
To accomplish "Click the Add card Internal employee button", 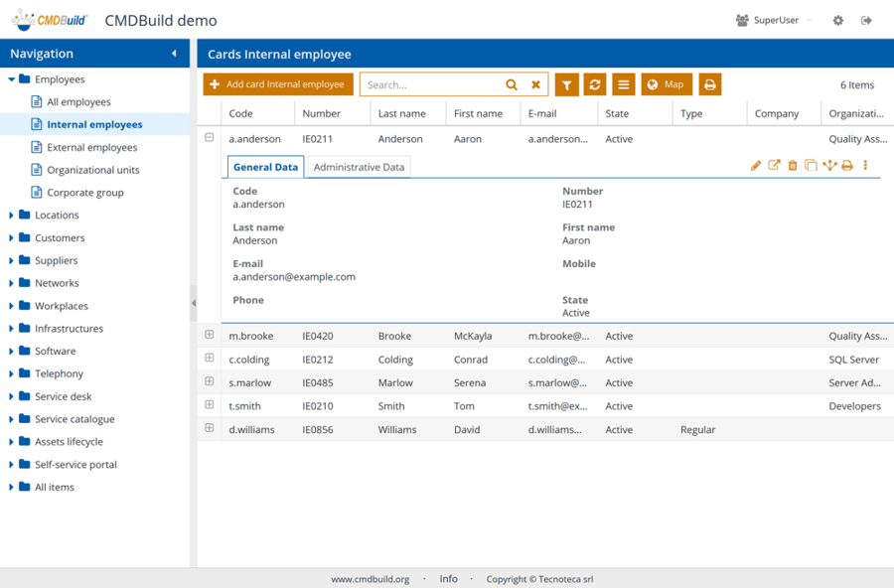I will [x=278, y=84].
